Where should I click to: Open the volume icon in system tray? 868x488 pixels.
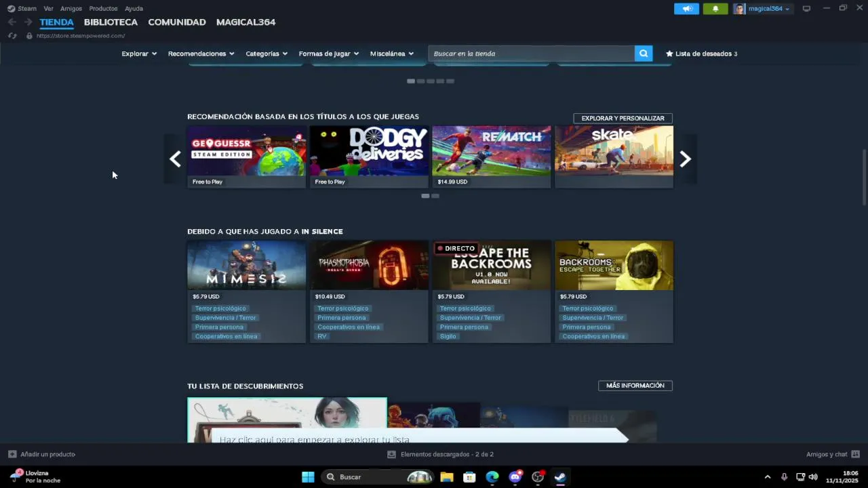coord(813,477)
